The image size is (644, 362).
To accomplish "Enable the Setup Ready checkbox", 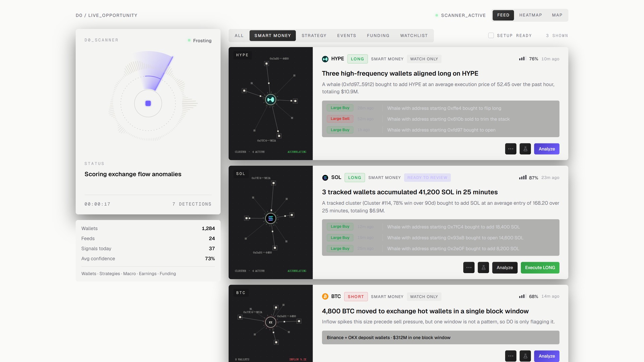I will [x=491, y=36].
